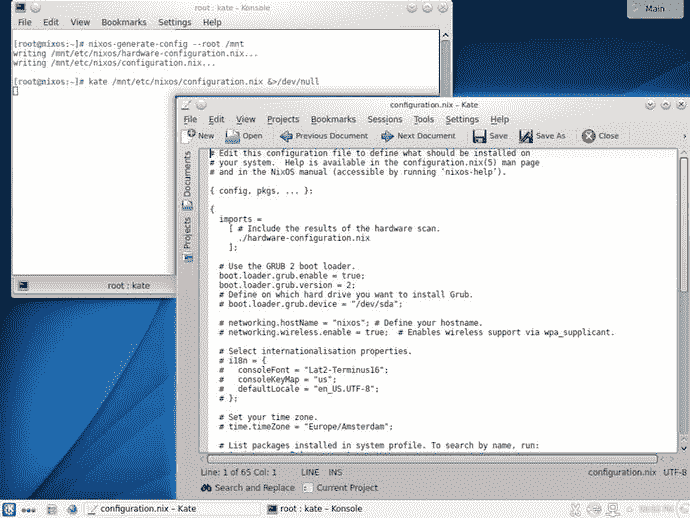690x518 pixels.
Task: Click the configuration.nix label in Kate status bar
Action: pos(622,472)
